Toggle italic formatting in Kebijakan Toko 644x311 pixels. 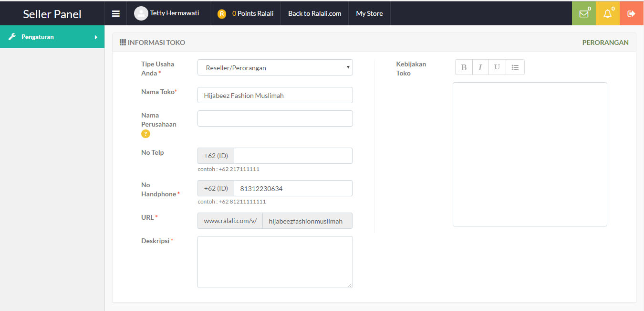click(480, 67)
